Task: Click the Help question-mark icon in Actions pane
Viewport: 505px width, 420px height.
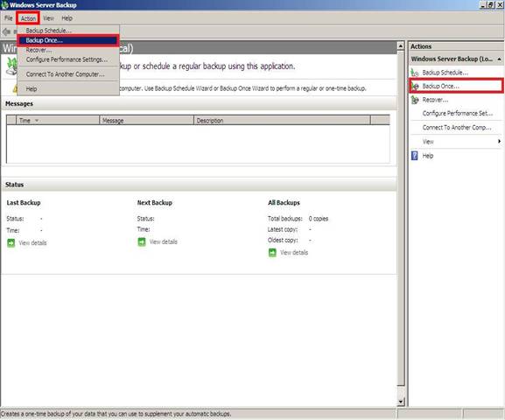Action: (415, 156)
